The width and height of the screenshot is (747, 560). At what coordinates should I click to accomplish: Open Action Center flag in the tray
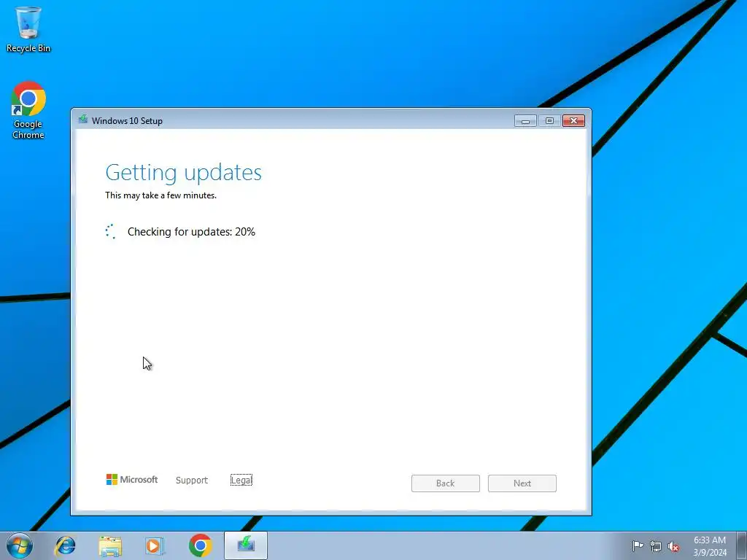coord(638,545)
